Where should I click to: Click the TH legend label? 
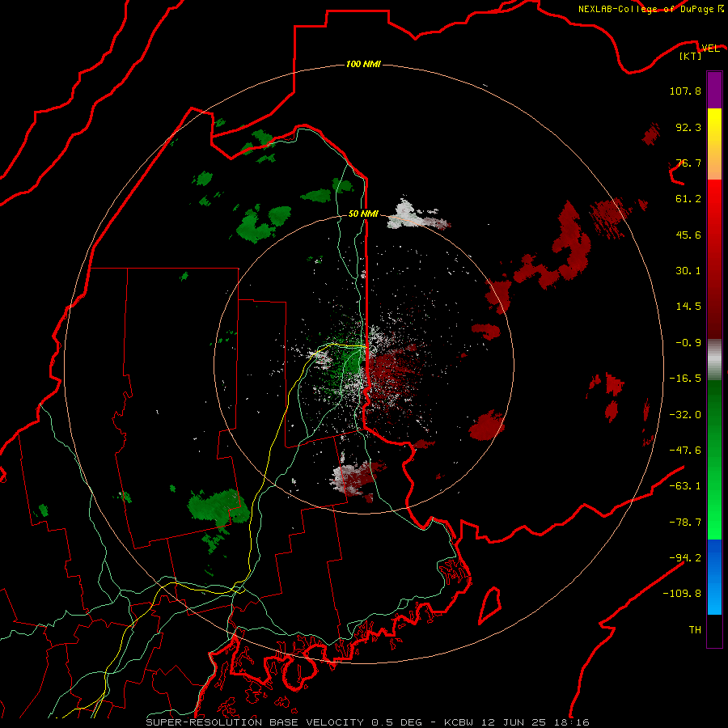pos(695,629)
